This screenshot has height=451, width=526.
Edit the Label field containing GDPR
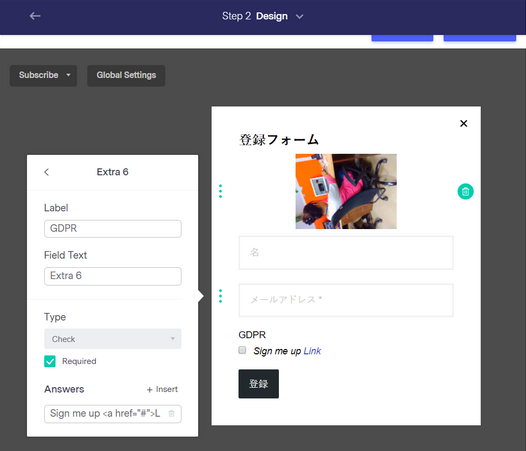[113, 229]
